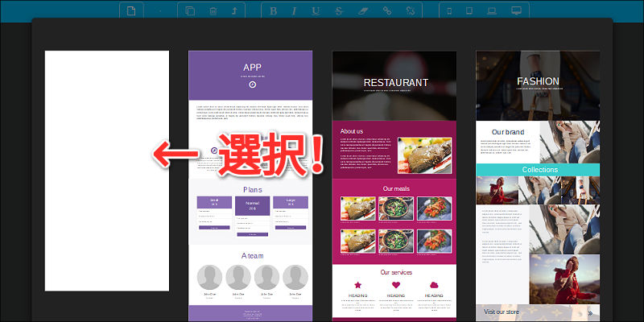Click the insert link chain icon
The height and width of the screenshot is (322, 644).
(387, 11)
